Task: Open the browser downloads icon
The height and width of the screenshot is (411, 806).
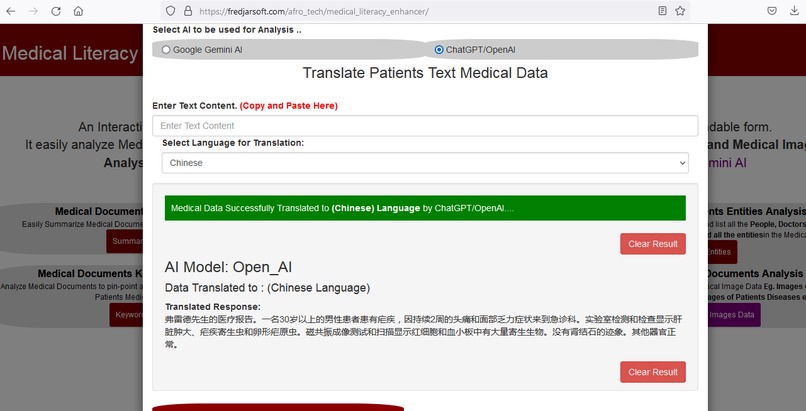Action: 794,11
